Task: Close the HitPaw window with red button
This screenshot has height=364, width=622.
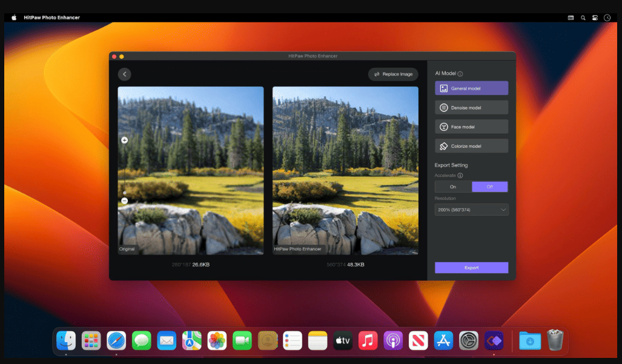Action: click(114, 56)
